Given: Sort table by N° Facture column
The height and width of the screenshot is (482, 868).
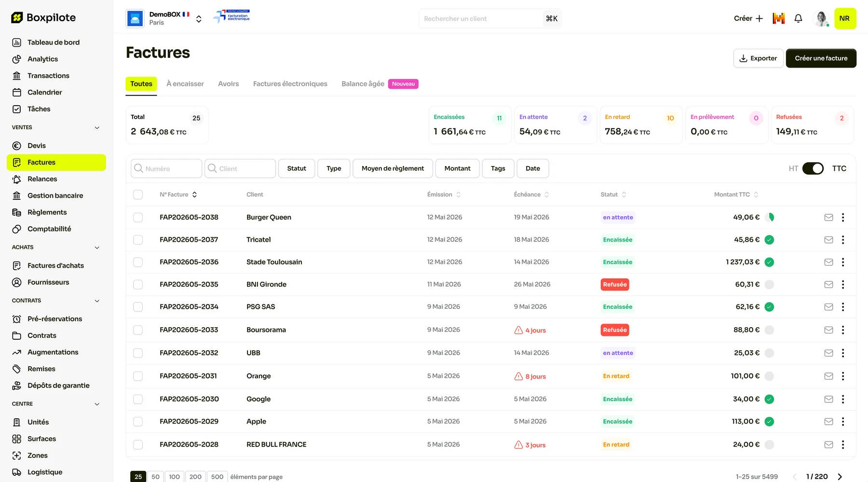Looking at the screenshot, I should [178, 194].
